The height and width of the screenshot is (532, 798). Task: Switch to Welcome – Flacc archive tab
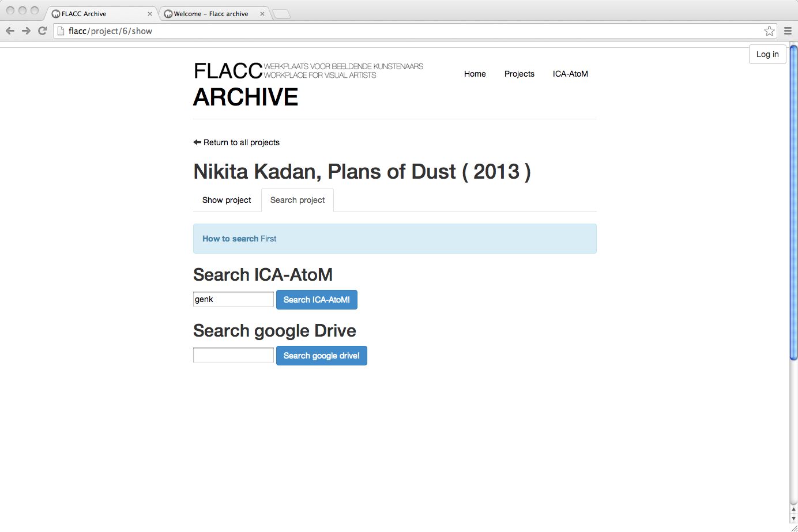(x=211, y=14)
